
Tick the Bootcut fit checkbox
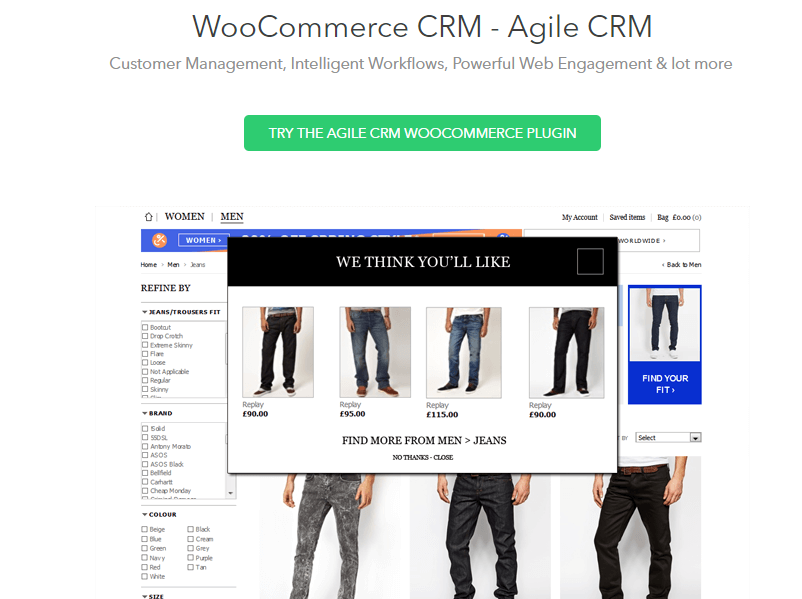[145, 327]
